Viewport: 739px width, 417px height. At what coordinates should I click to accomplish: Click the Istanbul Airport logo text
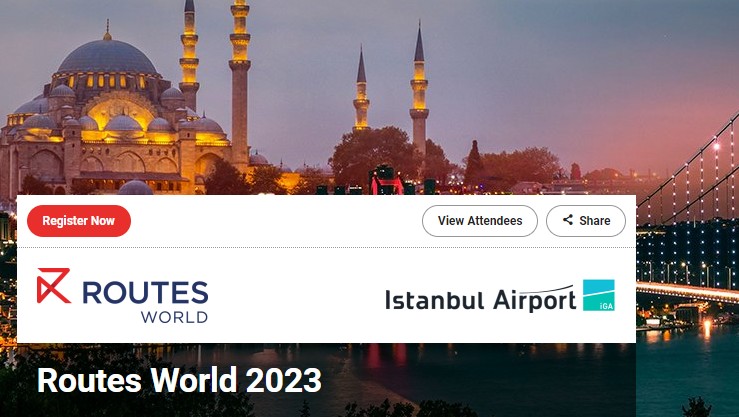point(481,299)
